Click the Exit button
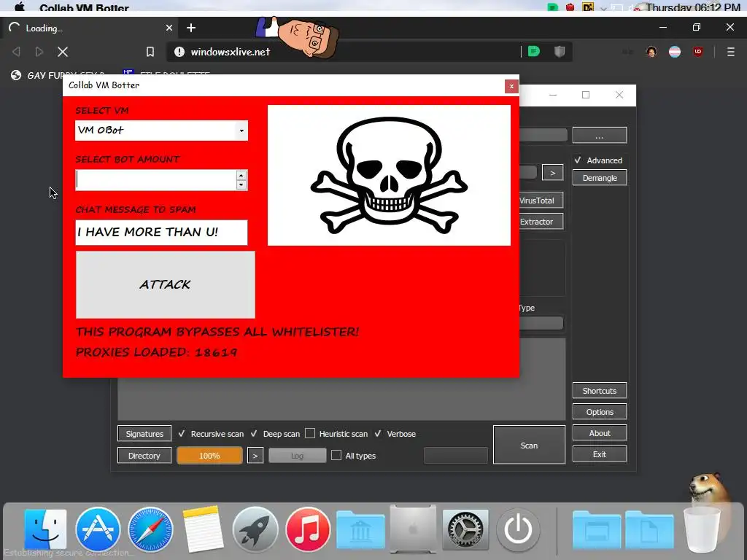The height and width of the screenshot is (560, 747). pyautogui.click(x=600, y=454)
